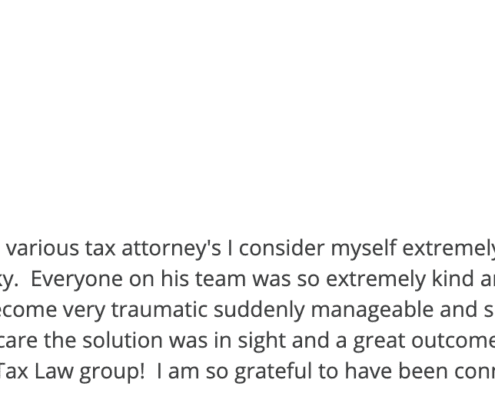This screenshot has height=400, width=495.
Task: Place cursor in the word "suddenly"
Action: pyautogui.click(x=259, y=310)
